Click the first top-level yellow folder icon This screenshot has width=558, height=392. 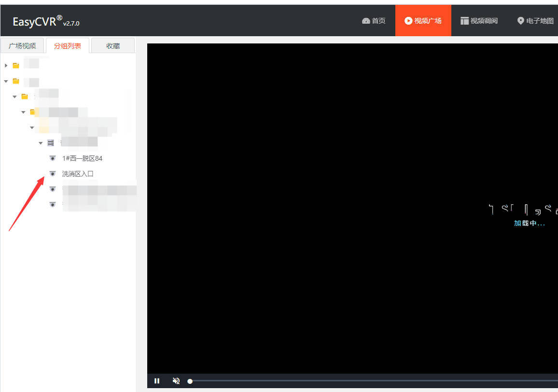(16, 66)
